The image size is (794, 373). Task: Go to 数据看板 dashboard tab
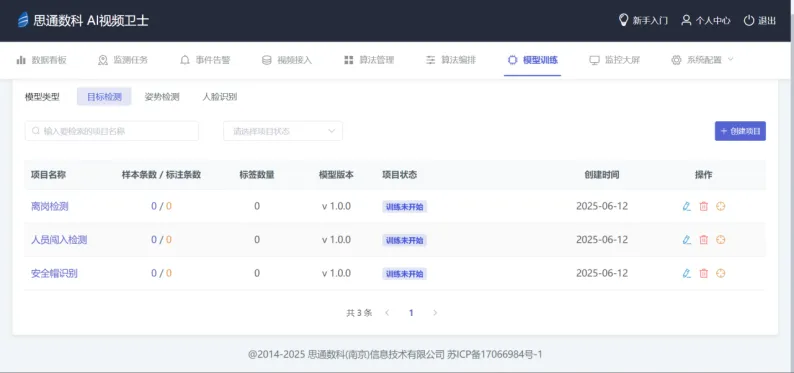click(42, 60)
